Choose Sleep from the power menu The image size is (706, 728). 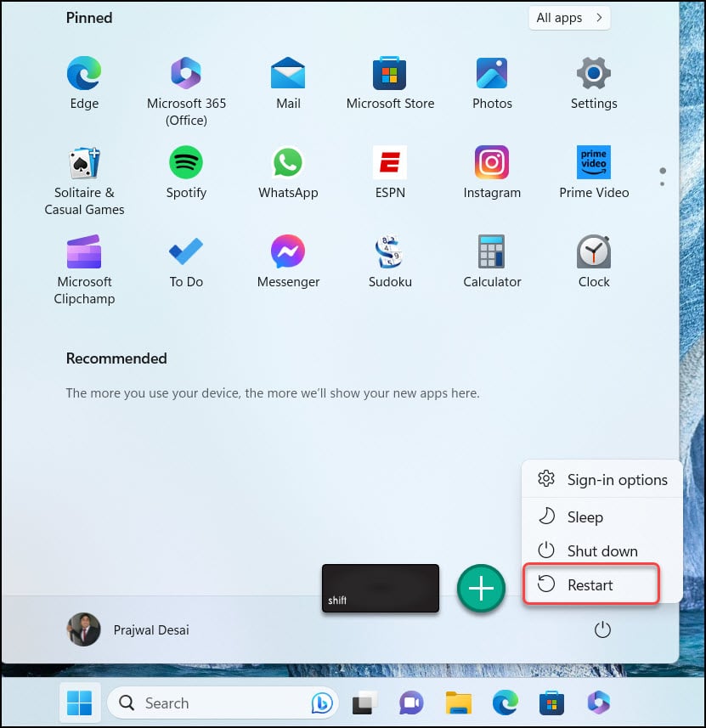pyautogui.click(x=602, y=516)
